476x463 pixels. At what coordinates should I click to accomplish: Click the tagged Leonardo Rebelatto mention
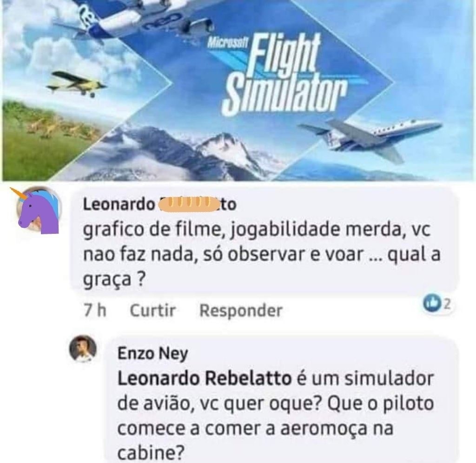pos(205,378)
